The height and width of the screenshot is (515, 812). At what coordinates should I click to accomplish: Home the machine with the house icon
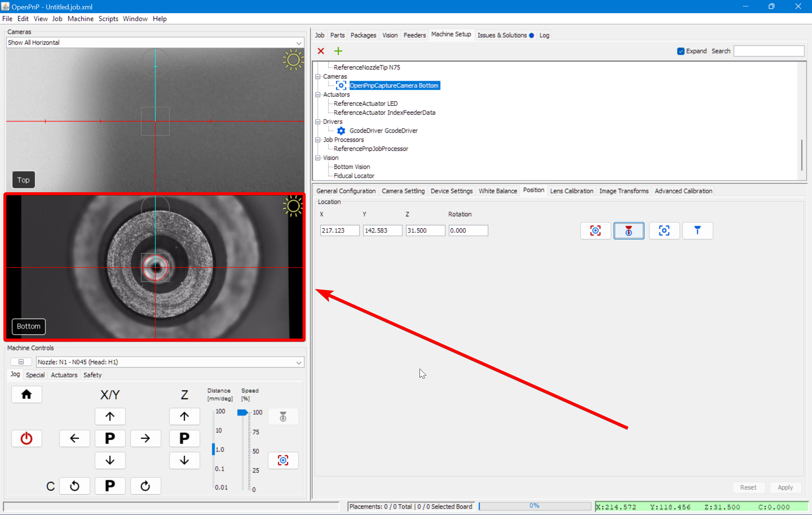[x=27, y=394]
